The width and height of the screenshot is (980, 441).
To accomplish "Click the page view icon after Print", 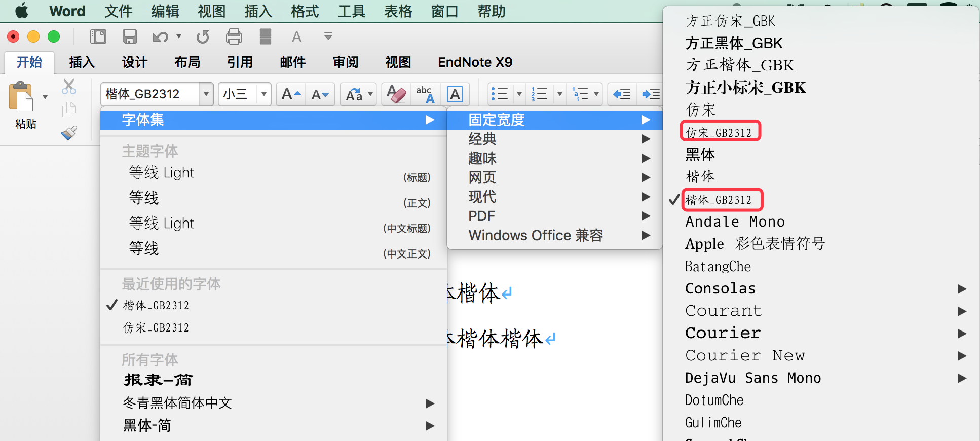I will point(266,36).
